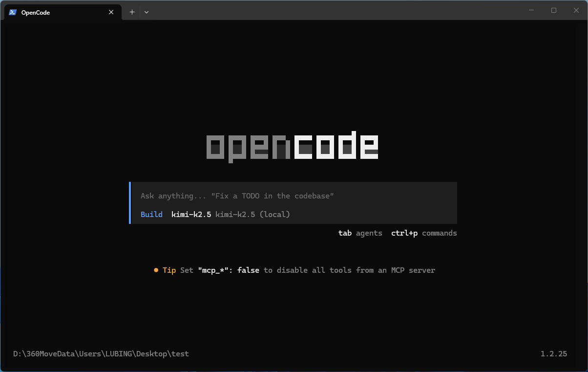Click the ctrl+p commands shortcut hint
The height and width of the screenshot is (372, 588).
coord(424,233)
